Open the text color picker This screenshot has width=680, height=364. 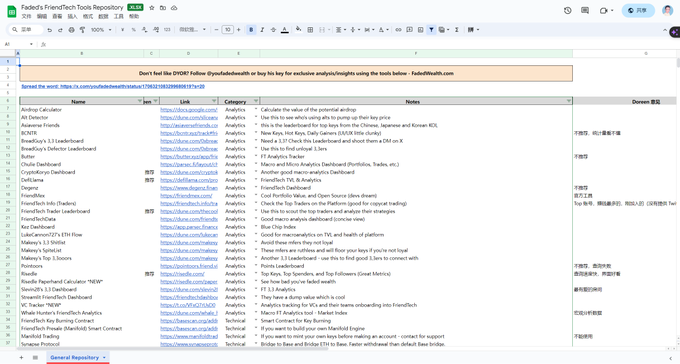tap(284, 30)
